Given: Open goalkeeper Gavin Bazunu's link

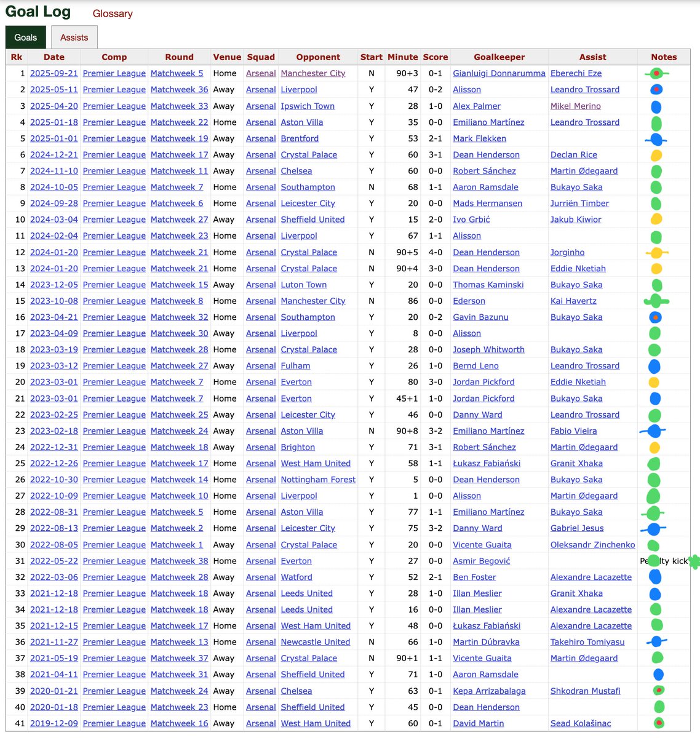Looking at the screenshot, I should pyautogui.click(x=481, y=317).
